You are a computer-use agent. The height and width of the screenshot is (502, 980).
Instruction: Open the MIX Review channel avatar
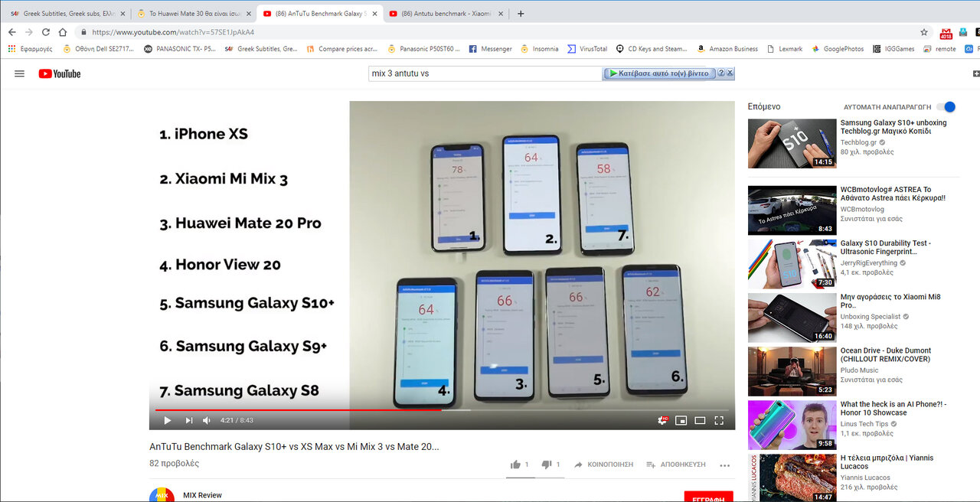[x=162, y=495]
